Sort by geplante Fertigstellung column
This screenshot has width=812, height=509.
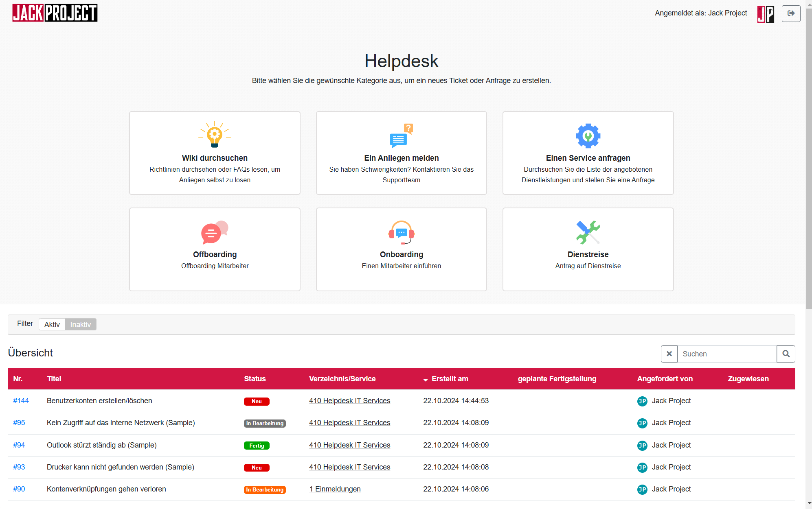[557, 379]
